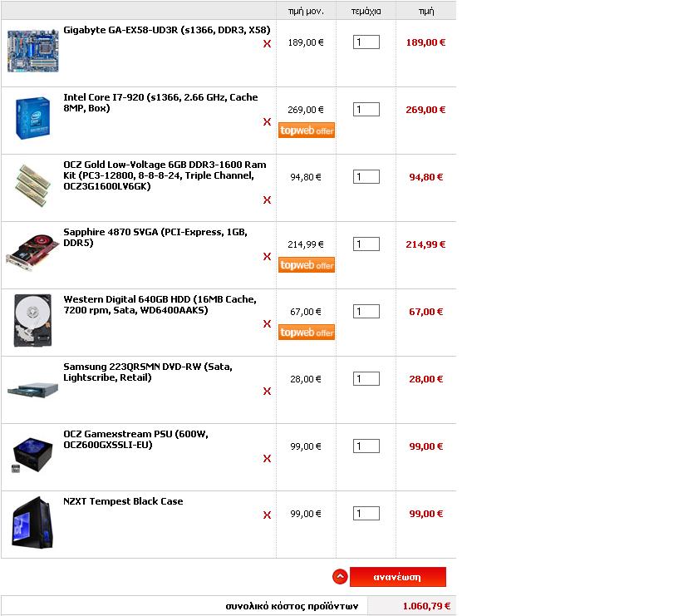698x616 pixels.
Task: Click topweb offer badge under Western Digital price
Action: point(307,333)
